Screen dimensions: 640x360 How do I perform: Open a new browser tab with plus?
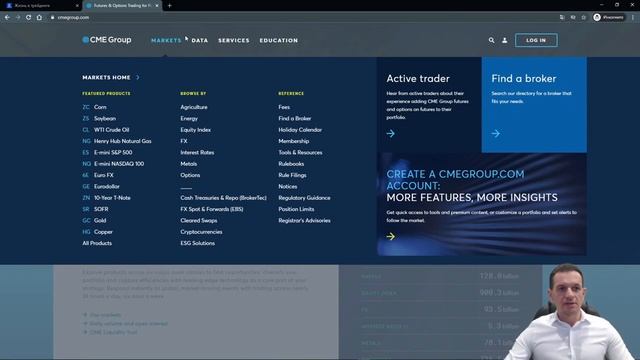[169, 6]
